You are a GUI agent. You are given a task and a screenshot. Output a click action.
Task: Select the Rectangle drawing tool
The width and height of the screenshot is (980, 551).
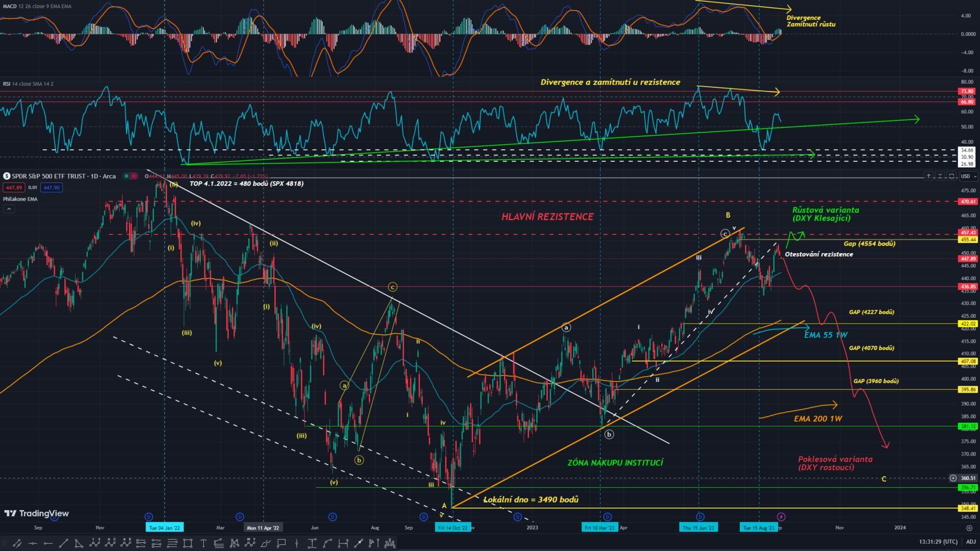click(187, 544)
